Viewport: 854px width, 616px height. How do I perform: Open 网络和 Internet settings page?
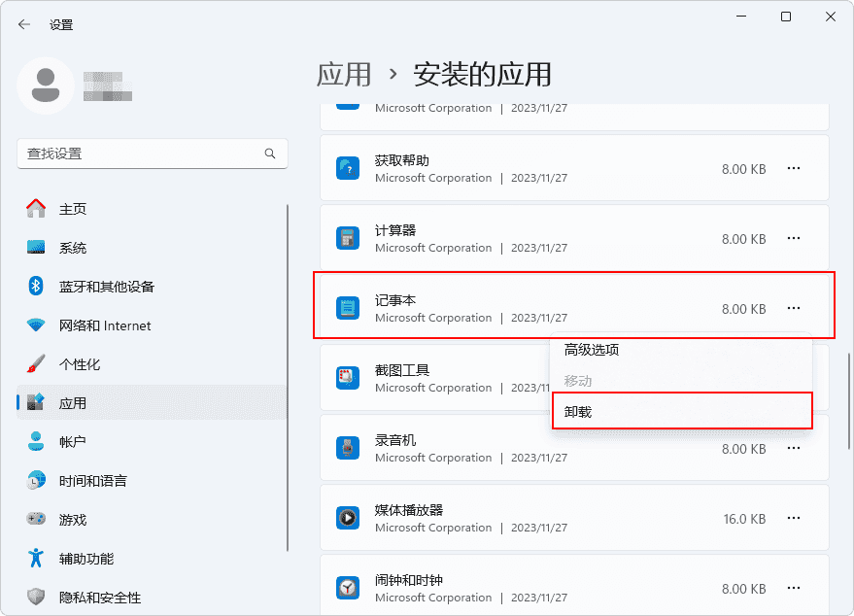[105, 325]
